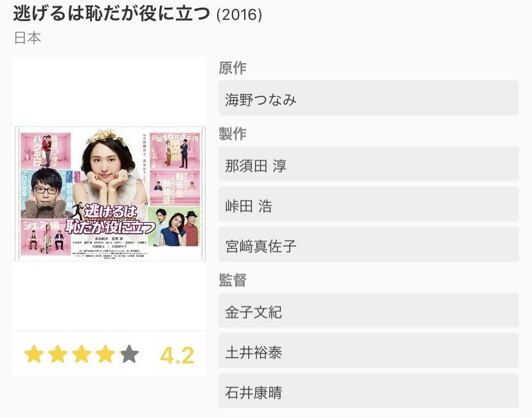Select producer 宮﨑真佐子
532x418 pixels.
368,245
